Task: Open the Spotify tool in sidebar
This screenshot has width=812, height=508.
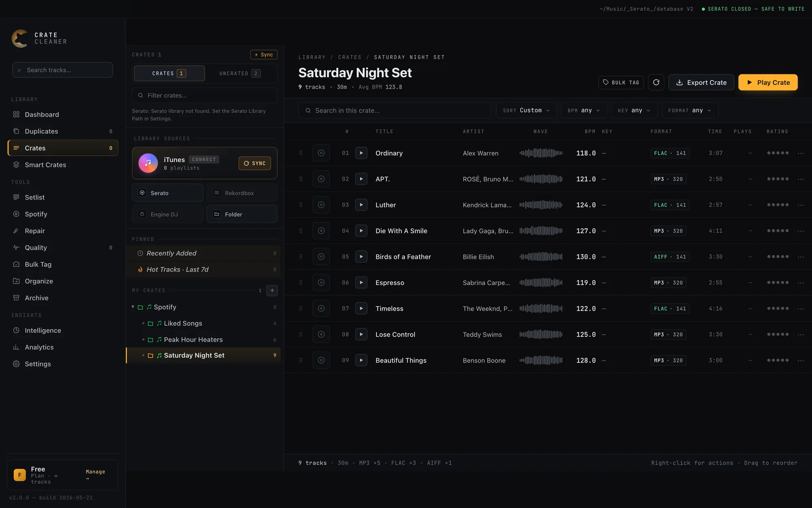Action: [63, 214]
